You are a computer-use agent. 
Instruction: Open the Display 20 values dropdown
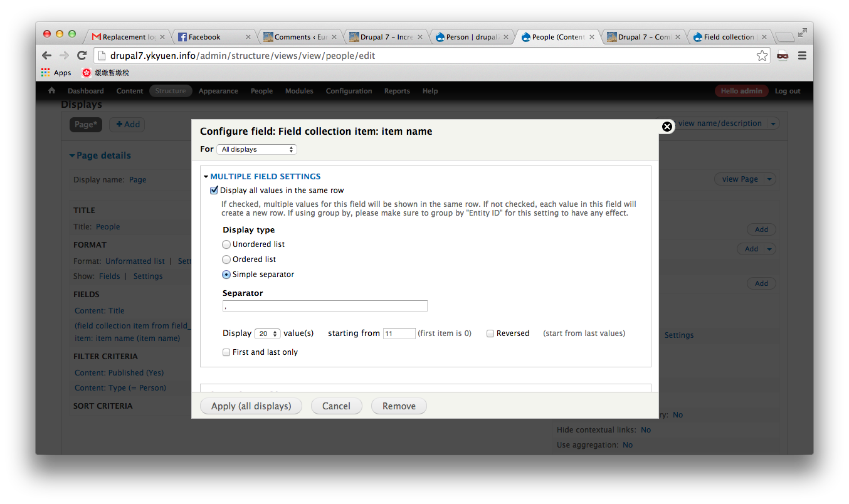267,333
